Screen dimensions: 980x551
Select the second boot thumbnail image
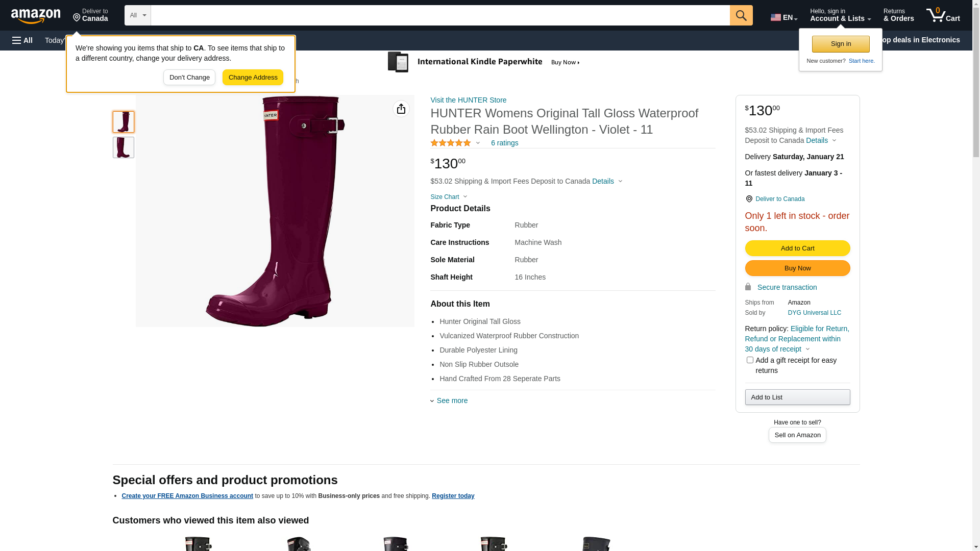(124, 147)
